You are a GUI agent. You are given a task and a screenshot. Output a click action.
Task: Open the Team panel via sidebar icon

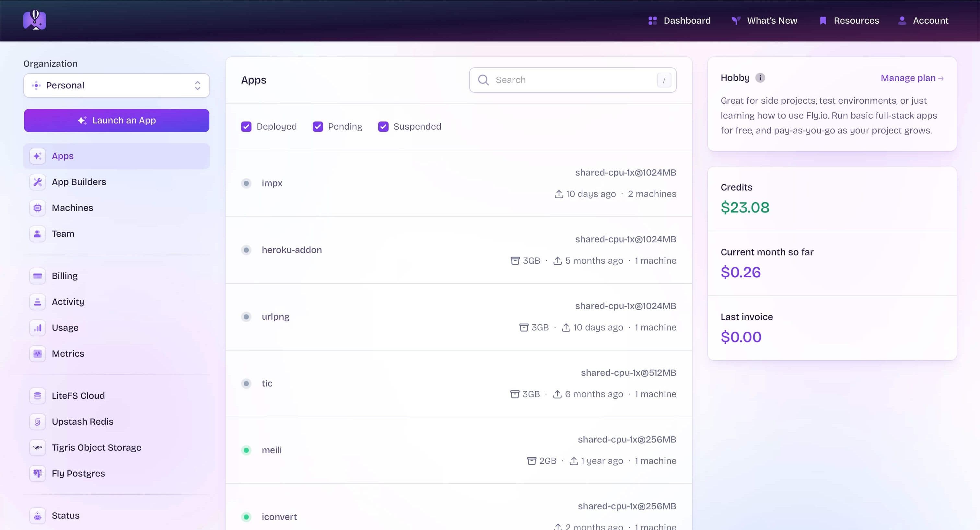[x=37, y=234]
